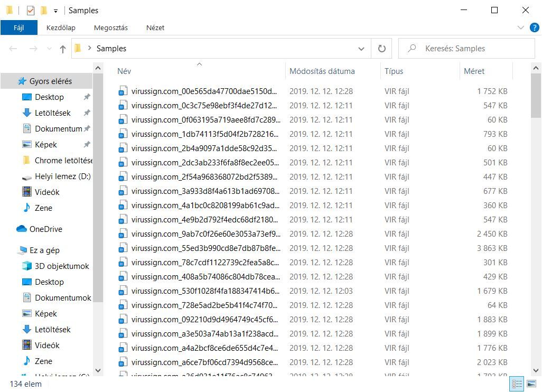Click file icon of virussign.com_408a5b74086c804db78cea...
The height and width of the screenshot is (392, 542).
(x=123, y=277)
